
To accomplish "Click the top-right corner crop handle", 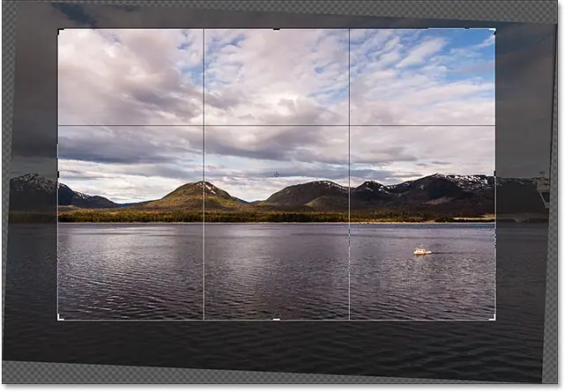I will tap(494, 29).
